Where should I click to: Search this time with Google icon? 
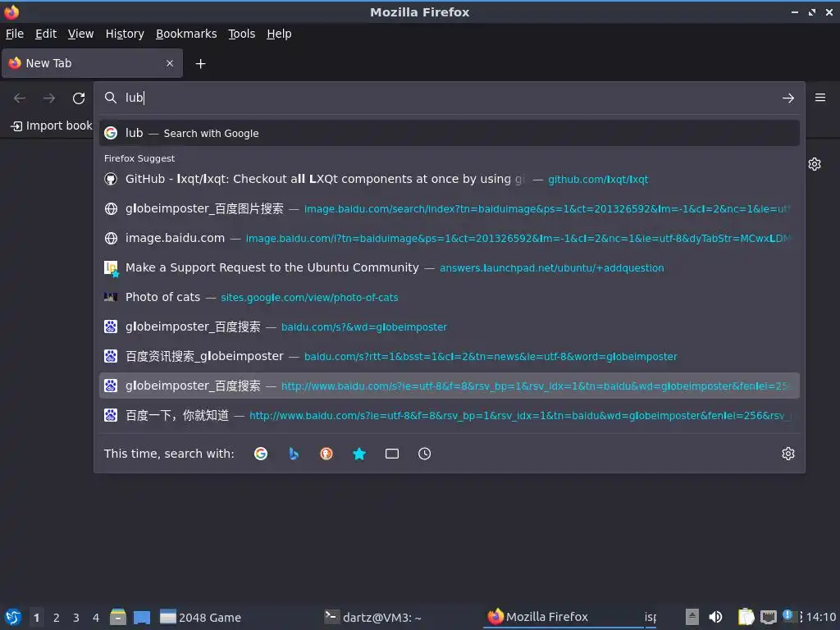click(x=261, y=454)
